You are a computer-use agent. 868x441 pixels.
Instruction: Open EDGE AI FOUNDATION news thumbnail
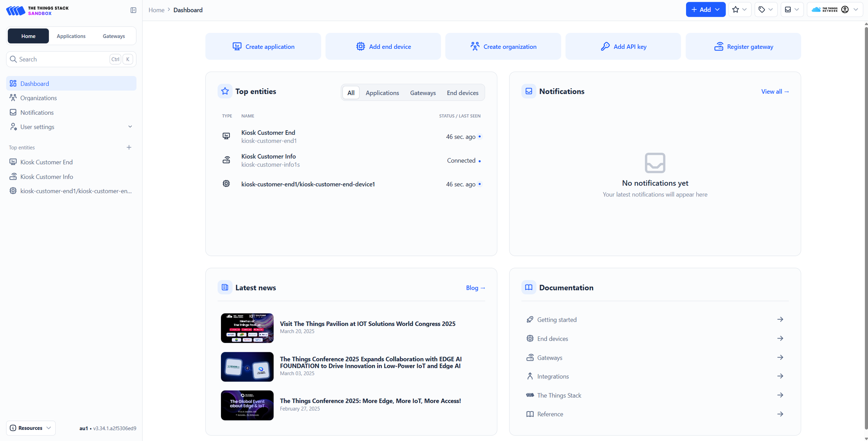pos(247,367)
